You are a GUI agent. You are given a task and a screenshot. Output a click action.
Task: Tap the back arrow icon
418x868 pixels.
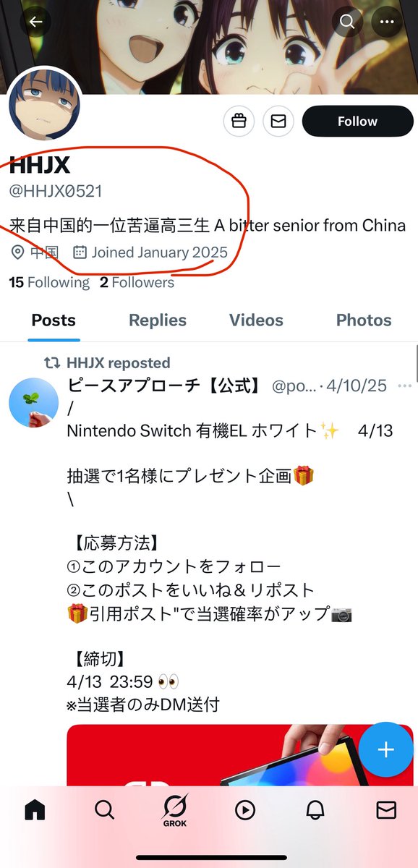[x=36, y=22]
